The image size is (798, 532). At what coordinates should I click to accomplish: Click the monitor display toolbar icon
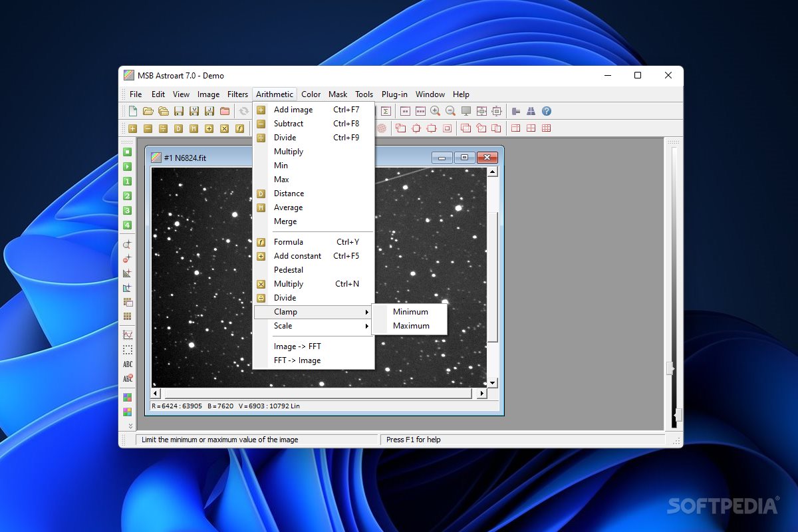pyautogui.click(x=466, y=111)
